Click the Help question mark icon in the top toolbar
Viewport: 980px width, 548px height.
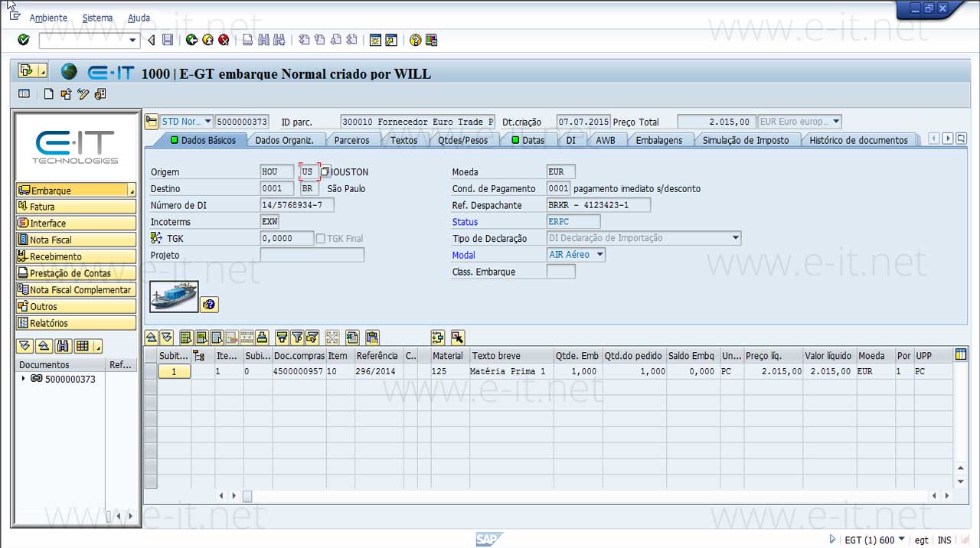[415, 40]
